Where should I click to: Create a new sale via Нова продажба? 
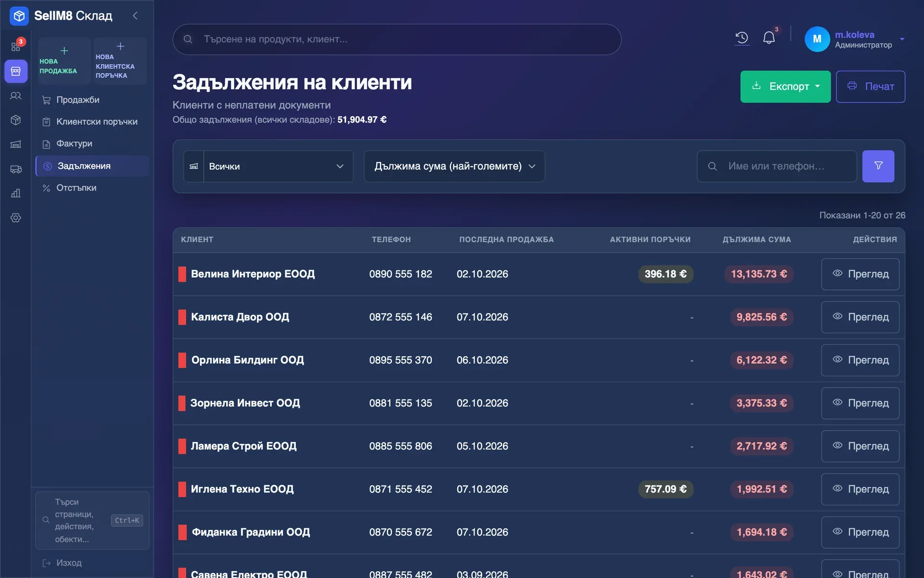64,61
